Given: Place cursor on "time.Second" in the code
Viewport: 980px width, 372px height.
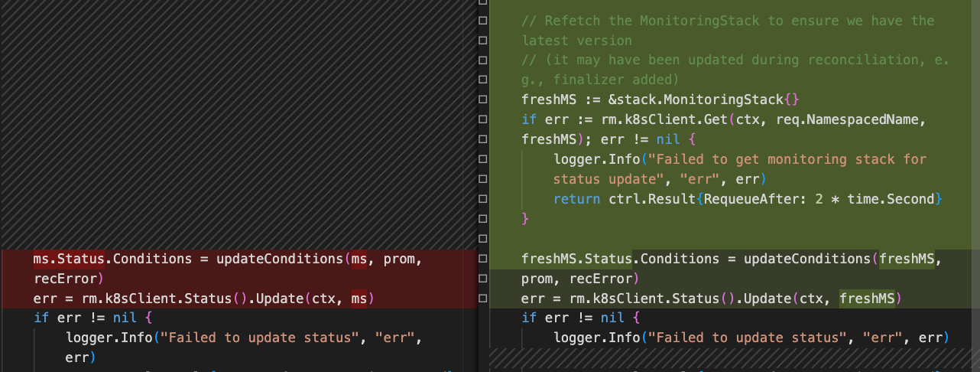Looking at the screenshot, I should pyautogui.click(x=894, y=199).
